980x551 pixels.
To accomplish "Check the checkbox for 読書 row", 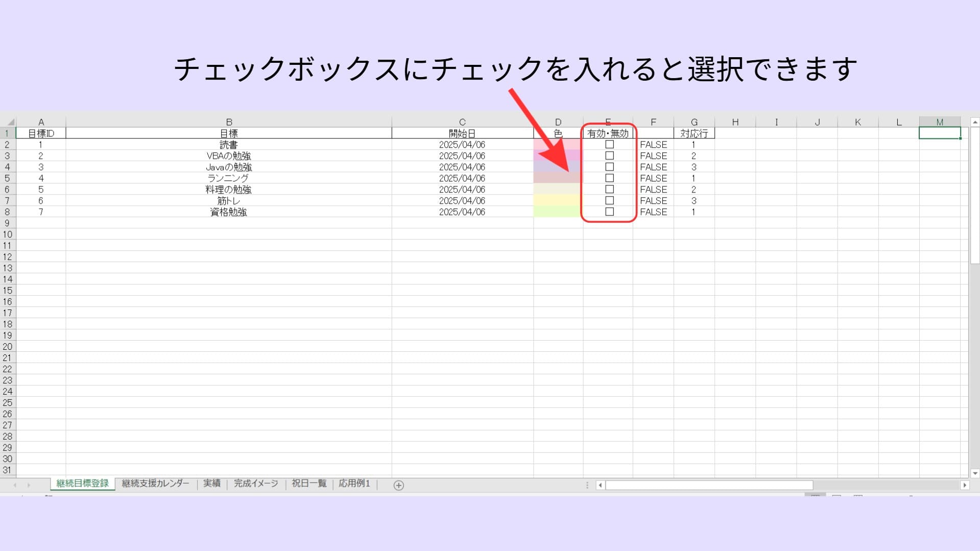I will 609,145.
